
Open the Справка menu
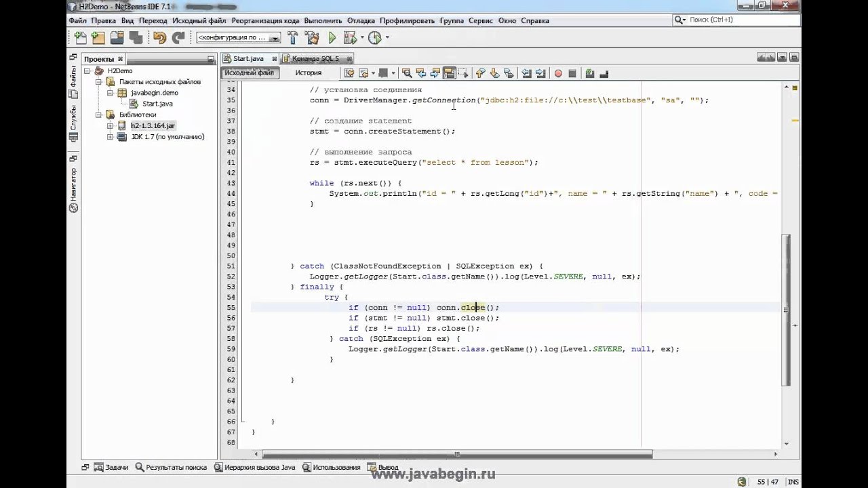535,20
